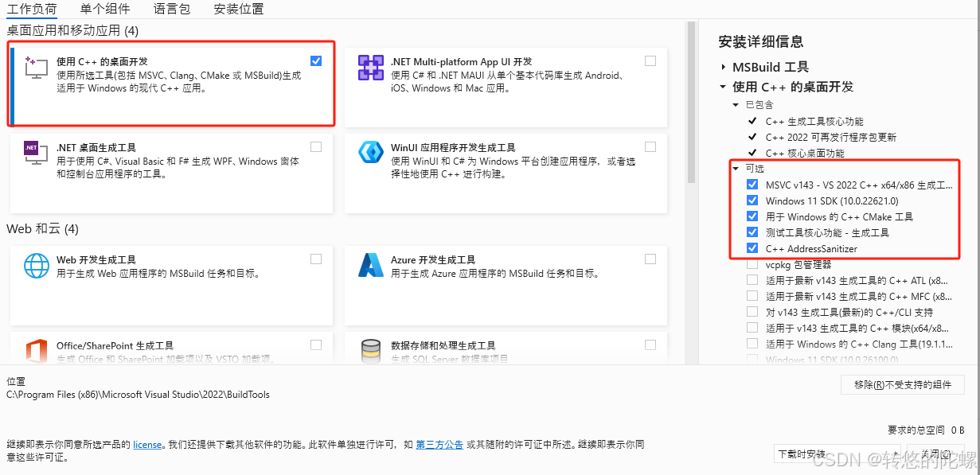
Task: Check the Web 开发生成工具 workload checkbox
Action: [316, 259]
